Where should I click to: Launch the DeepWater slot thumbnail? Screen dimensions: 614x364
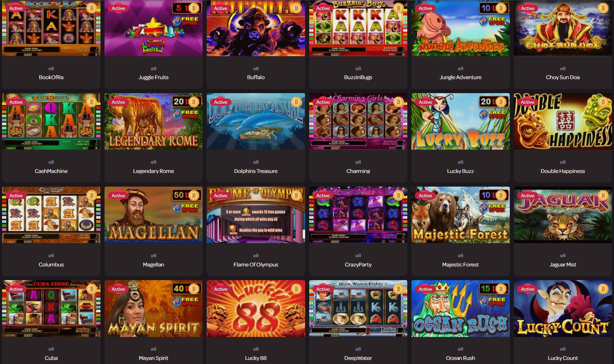358,309
